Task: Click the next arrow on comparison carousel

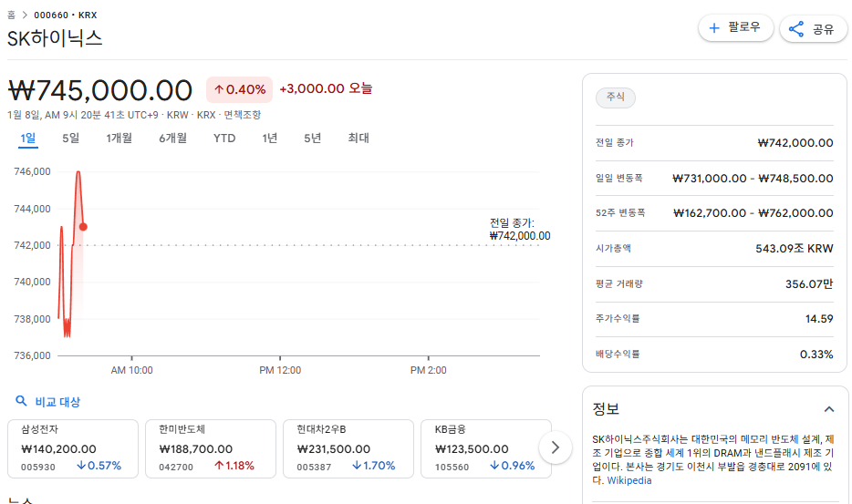Action: [x=555, y=447]
